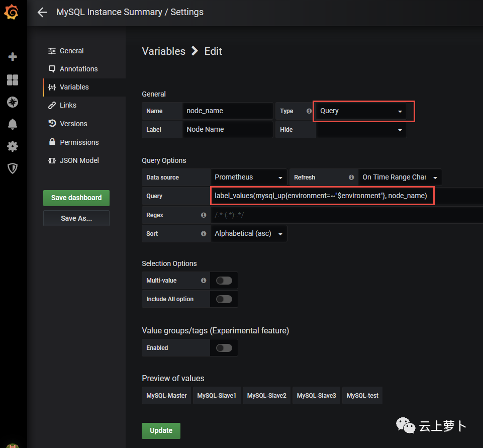Open the Data source dropdown Prometheus
The width and height of the screenshot is (483, 448).
pos(248,177)
